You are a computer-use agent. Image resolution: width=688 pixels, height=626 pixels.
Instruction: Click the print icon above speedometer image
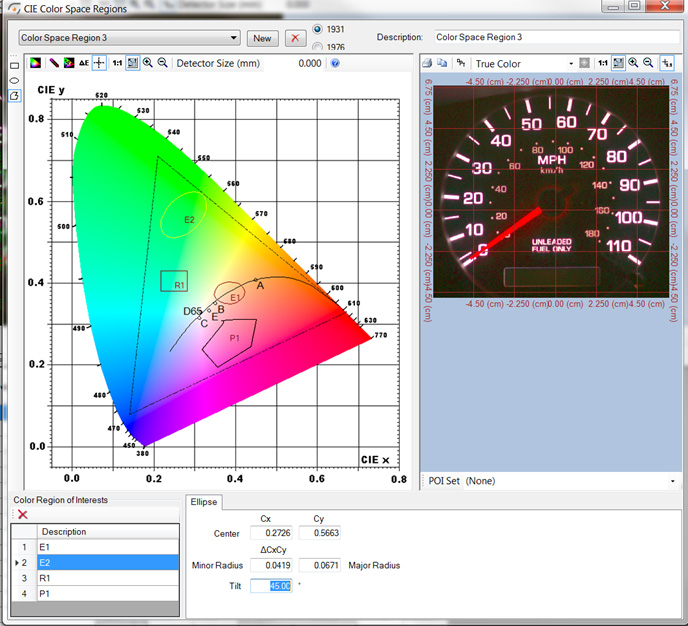coord(427,63)
